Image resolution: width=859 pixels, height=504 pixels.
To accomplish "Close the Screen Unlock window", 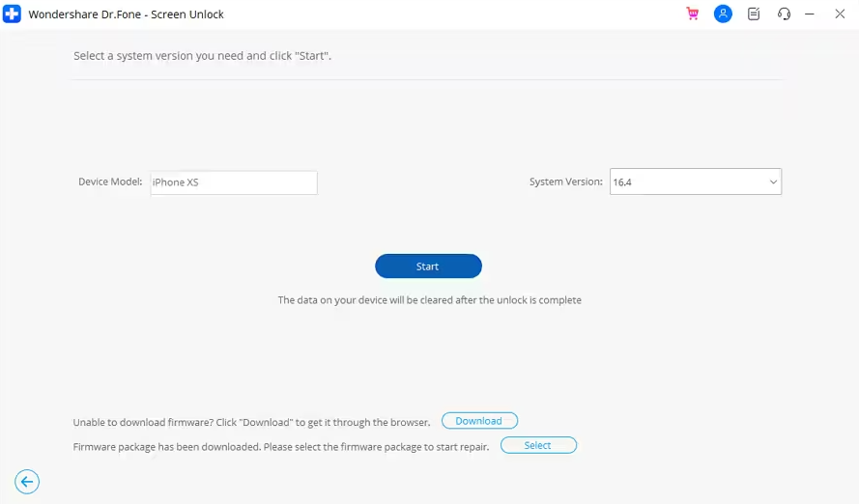I will pyautogui.click(x=840, y=14).
